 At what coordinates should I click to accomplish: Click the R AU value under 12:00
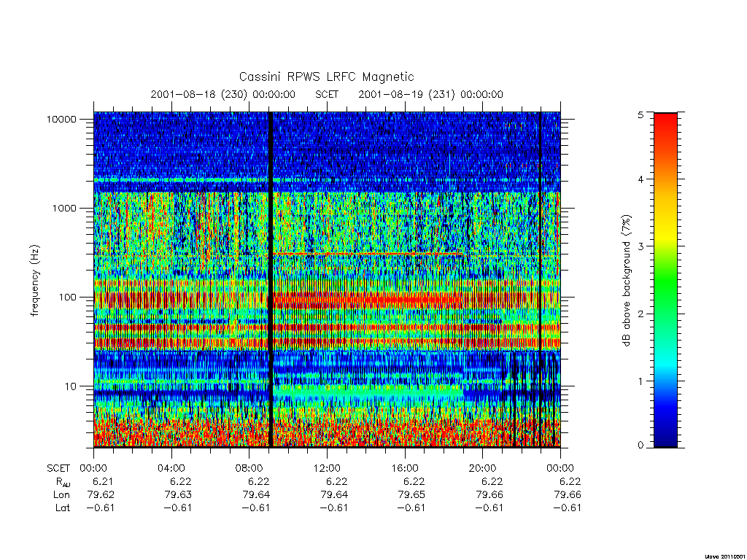337,481
